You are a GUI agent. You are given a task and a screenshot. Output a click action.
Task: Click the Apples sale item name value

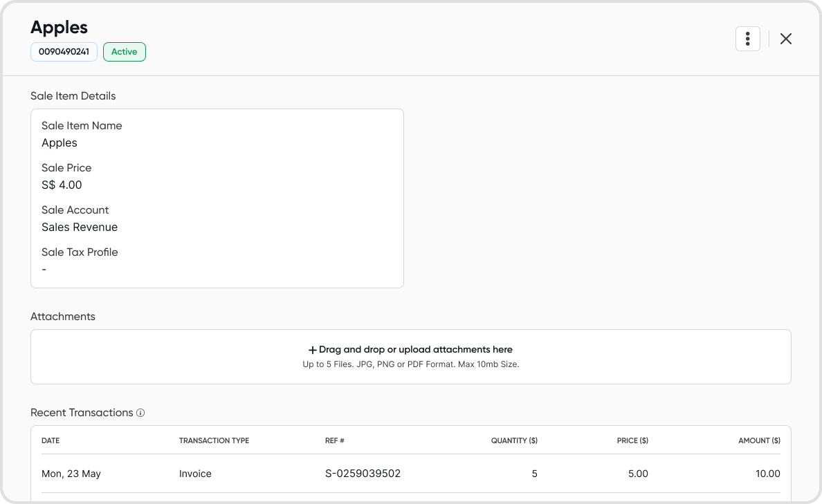60,142
